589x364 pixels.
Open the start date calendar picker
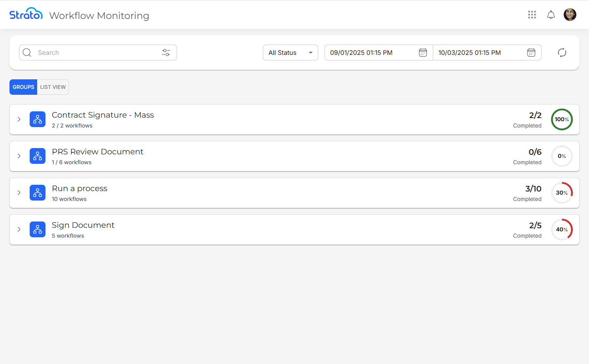pos(423,53)
